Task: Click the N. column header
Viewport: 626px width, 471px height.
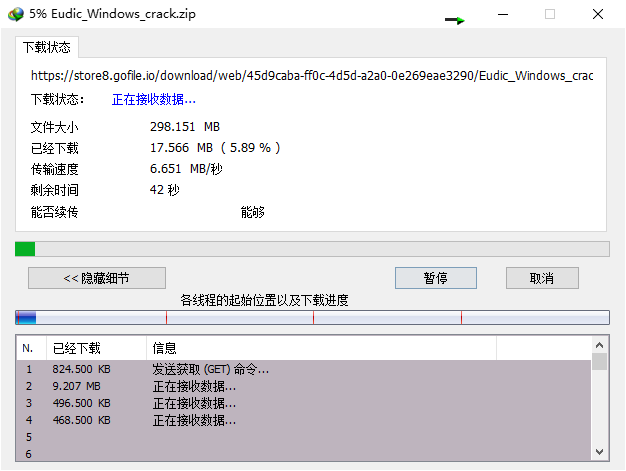Action: (x=31, y=348)
